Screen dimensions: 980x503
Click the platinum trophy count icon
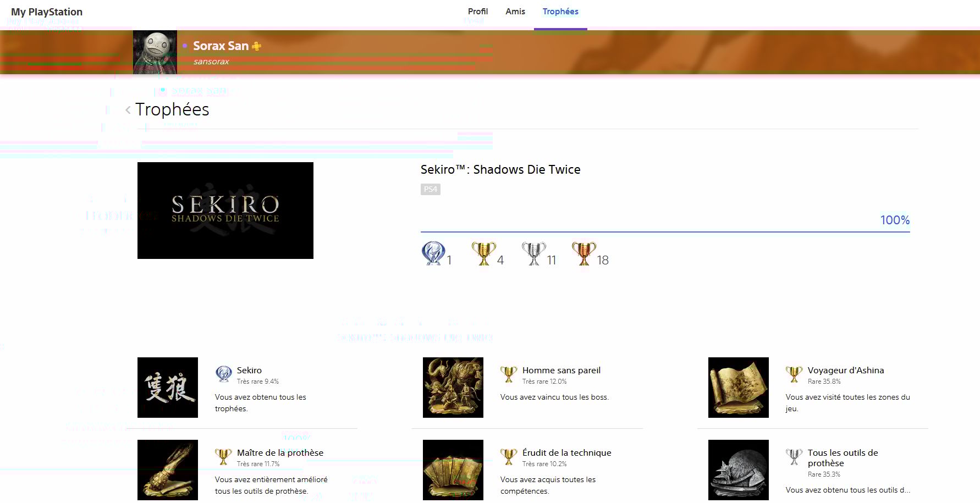pos(433,253)
